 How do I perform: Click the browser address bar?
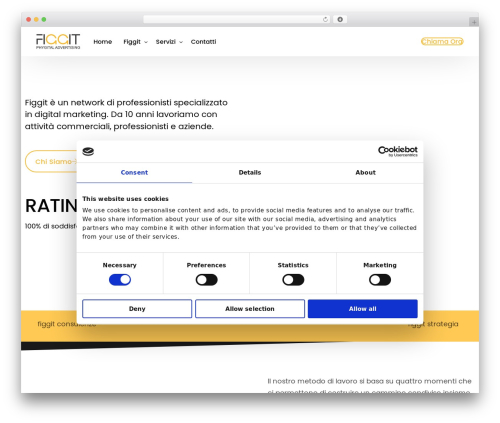click(237, 19)
